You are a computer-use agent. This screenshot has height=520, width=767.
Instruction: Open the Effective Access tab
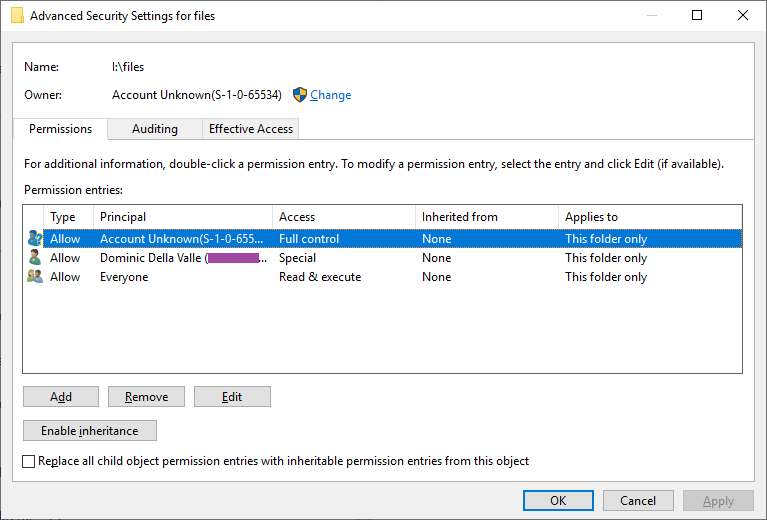tap(250, 129)
